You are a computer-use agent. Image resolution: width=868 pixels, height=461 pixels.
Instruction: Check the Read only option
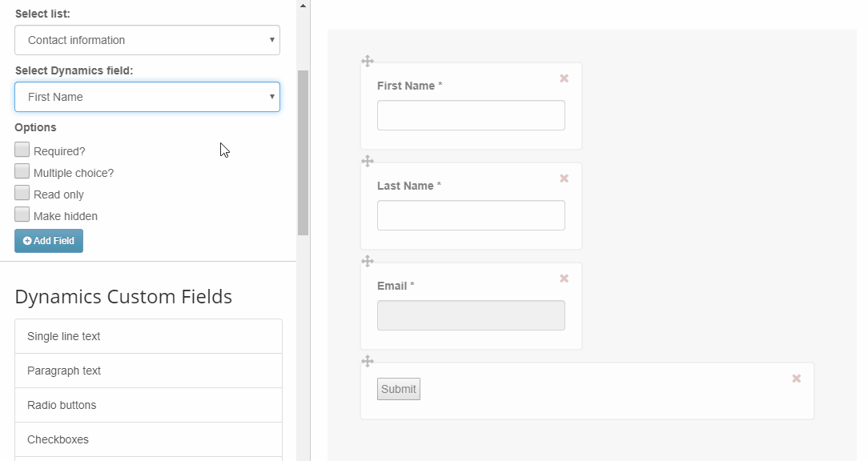(22, 193)
